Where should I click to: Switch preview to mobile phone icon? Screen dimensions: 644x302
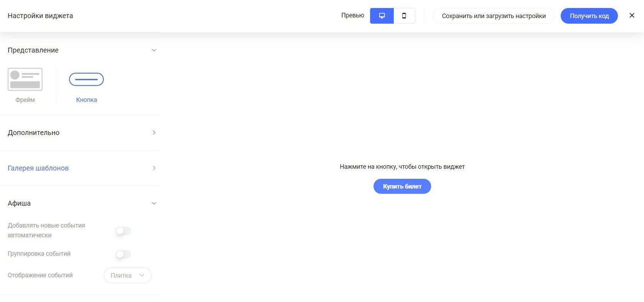(x=404, y=16)
